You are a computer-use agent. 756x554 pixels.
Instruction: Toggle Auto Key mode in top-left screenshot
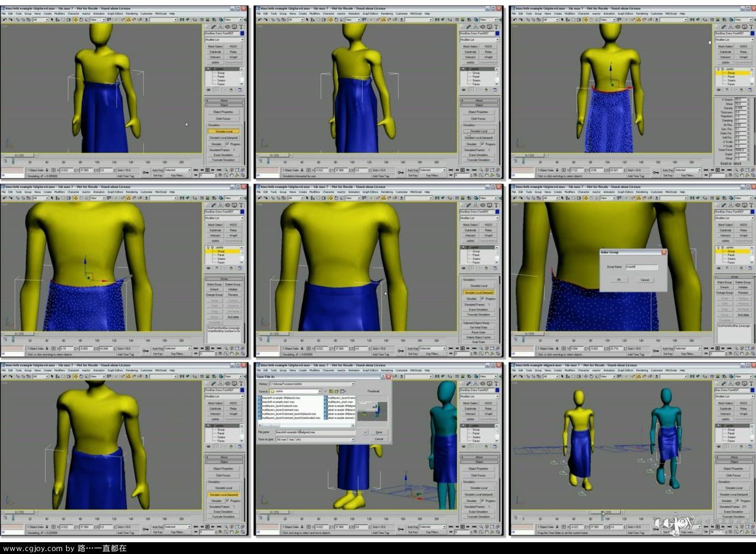[158, 170]
